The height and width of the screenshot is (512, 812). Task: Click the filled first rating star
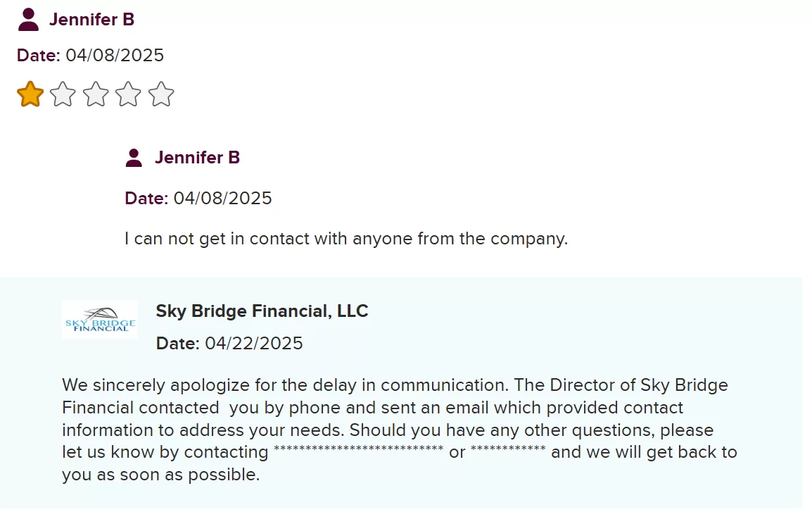30,94
